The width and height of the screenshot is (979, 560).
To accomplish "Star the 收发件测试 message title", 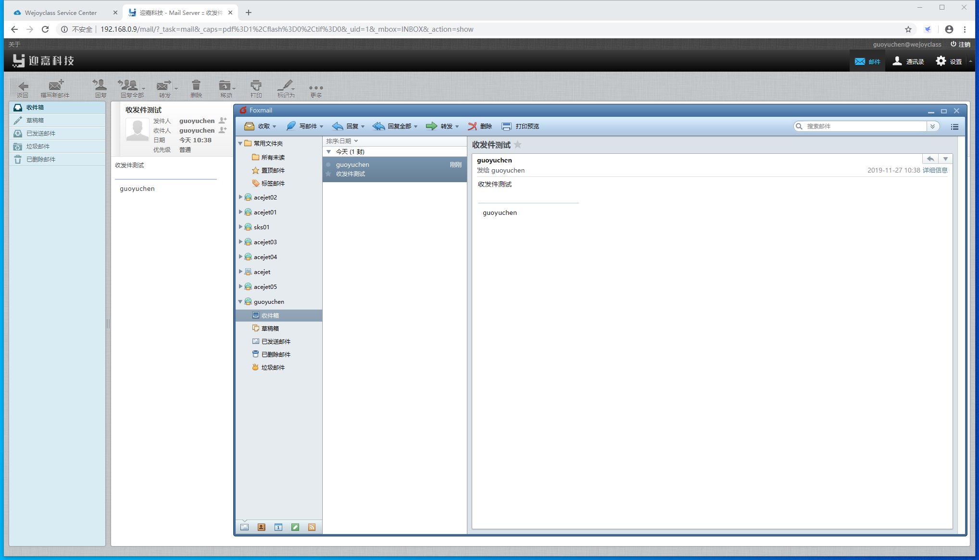I will tap(517, 145).
